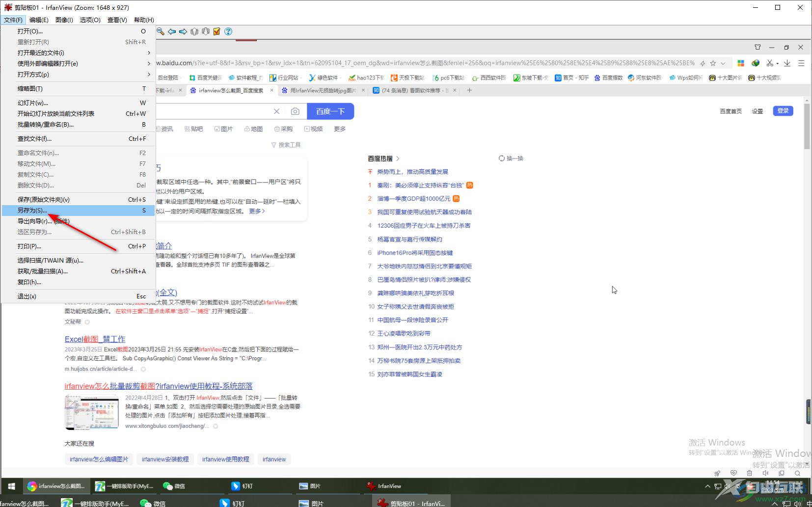Select 打印(P)... menu entry

79,246
